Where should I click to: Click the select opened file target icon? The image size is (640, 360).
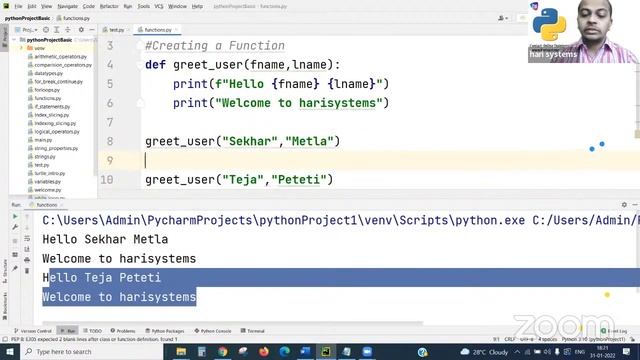point(46,30)
